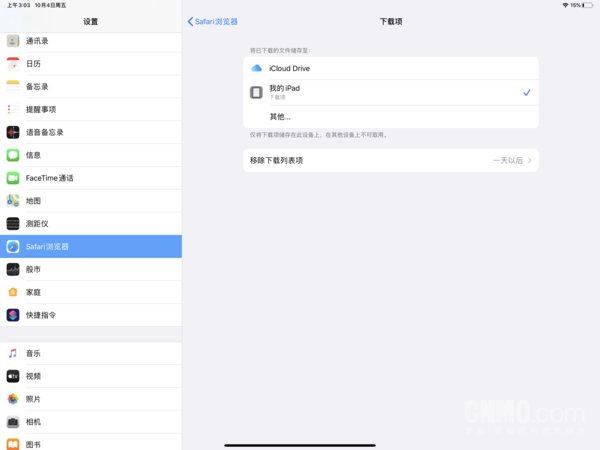Viewport: 600px width, 450px height.
Task: Open the 地图 maps icon
Action: [13, 201]
